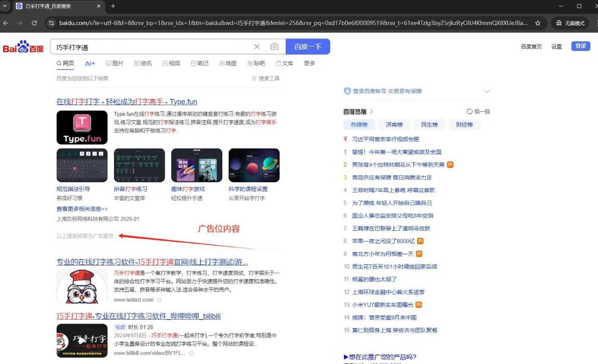Image resolution: width=598 pixels, height=364 pixels.
Task: Open hot topic 杨幂的腰也太细了
Action: [x=374, y=279]
